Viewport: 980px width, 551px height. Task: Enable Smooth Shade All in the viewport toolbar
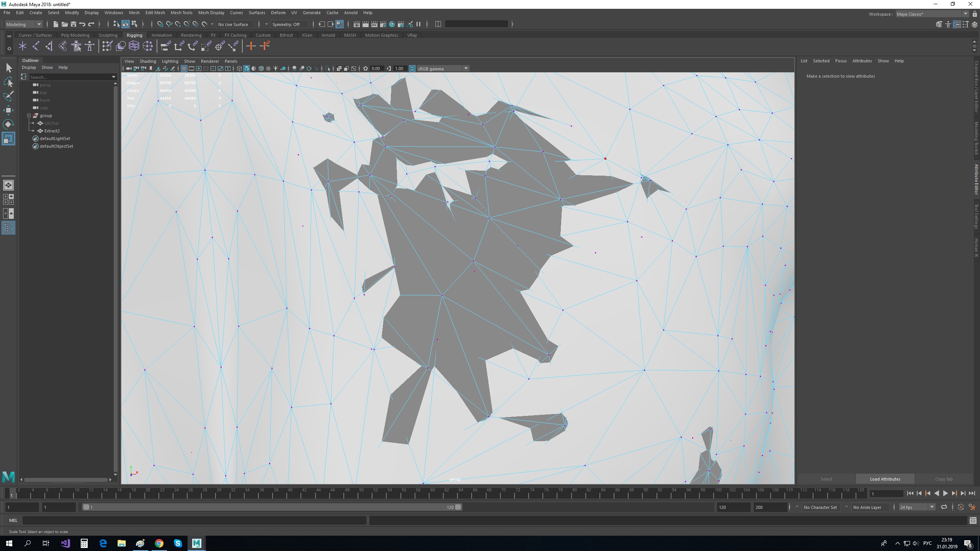[246, 68]
